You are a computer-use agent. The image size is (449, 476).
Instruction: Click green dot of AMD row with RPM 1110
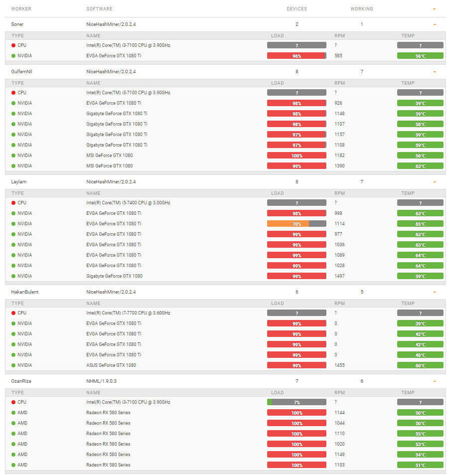(13, 434)
